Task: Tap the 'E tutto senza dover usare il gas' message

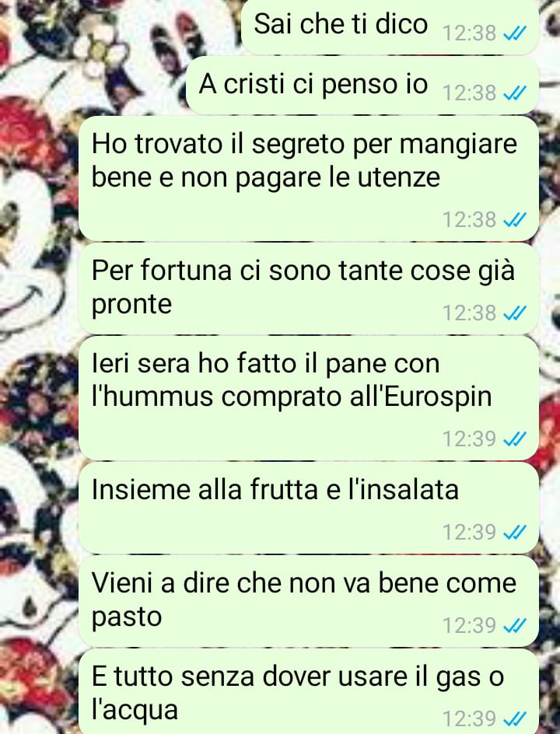Action: click(x=309, y=691)
